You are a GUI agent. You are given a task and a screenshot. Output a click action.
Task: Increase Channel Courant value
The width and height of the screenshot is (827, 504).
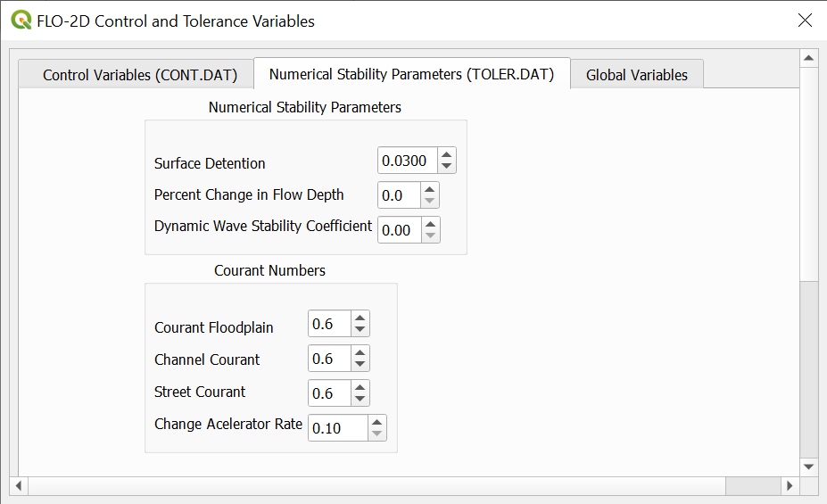coord(360,352)
